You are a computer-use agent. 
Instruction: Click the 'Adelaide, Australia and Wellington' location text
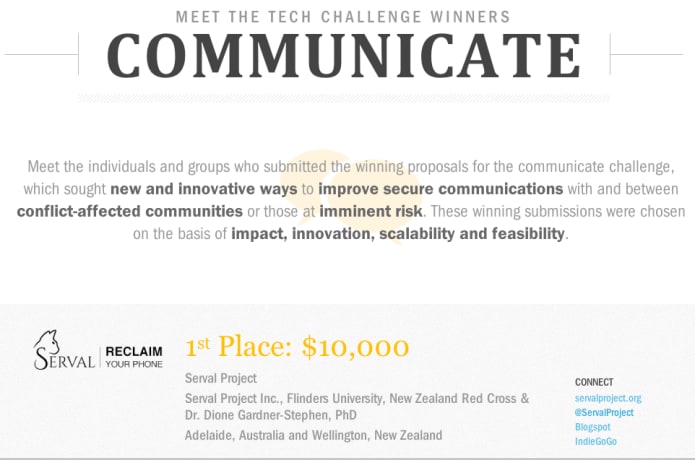tap(313, 435)
